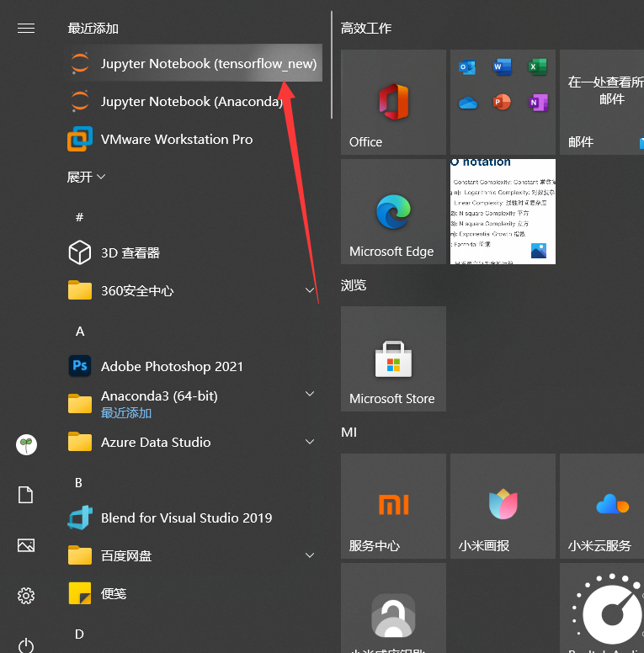This screenshot has width=644, height=653.
Task: Open the 服务中心 MI tile
Action: pyautogui.click(x=393, y=506)
